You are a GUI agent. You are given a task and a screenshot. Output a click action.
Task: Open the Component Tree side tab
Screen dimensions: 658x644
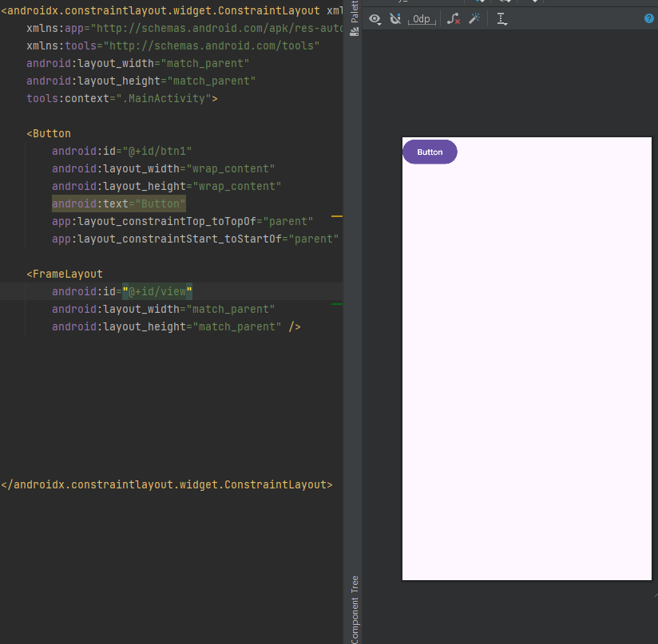pyautogui.click(x=355, y=610)
